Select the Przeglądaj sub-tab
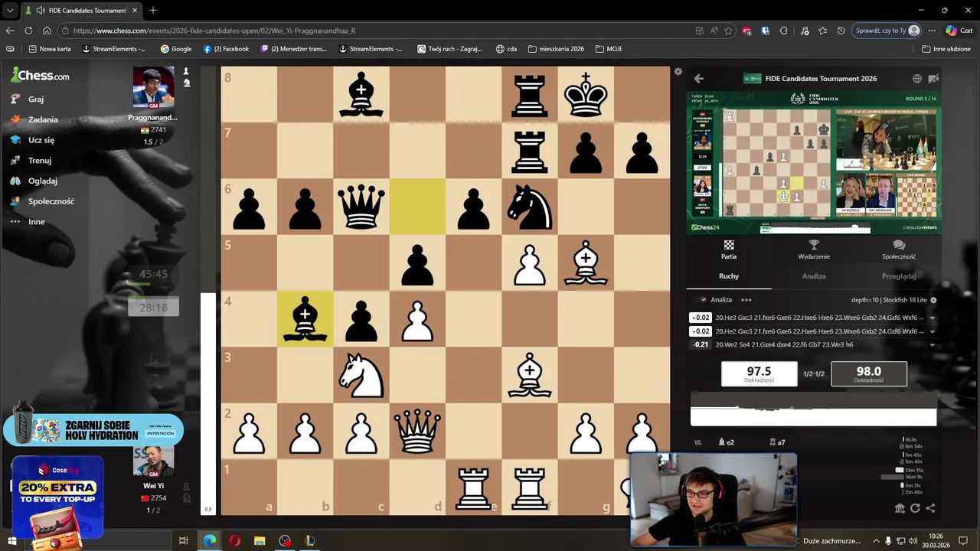 coord(899,276)
